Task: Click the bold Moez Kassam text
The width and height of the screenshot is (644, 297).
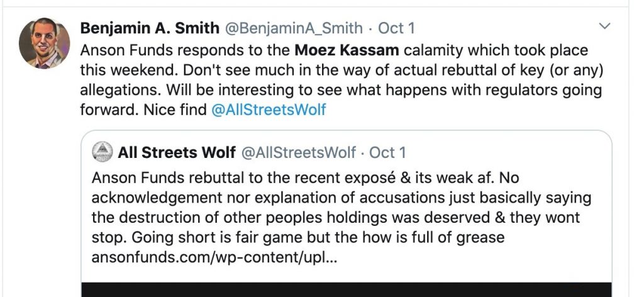Action: tap(347, 49)
